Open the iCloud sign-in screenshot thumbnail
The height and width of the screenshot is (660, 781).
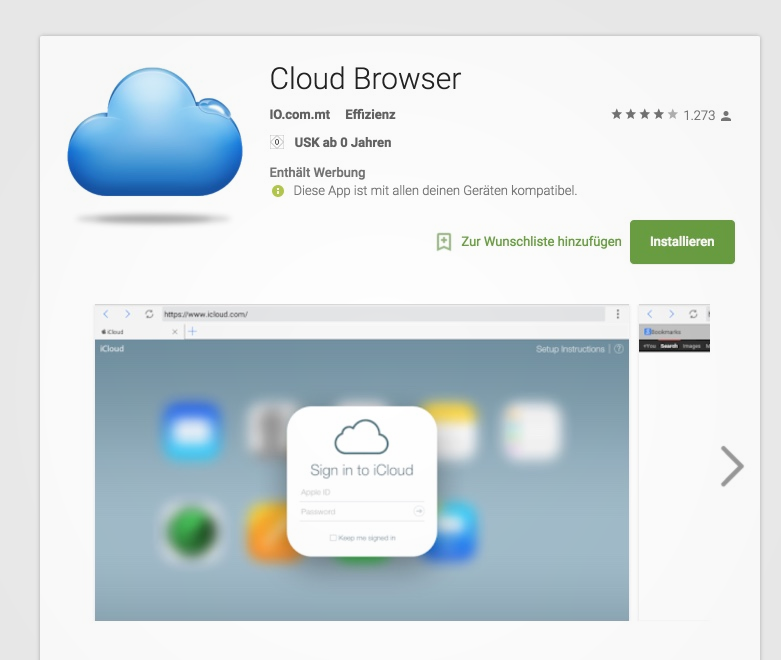click(x=362, y=463)
